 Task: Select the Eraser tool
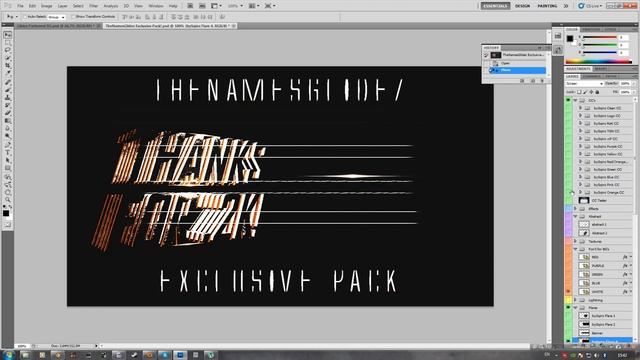pos(7,114)
